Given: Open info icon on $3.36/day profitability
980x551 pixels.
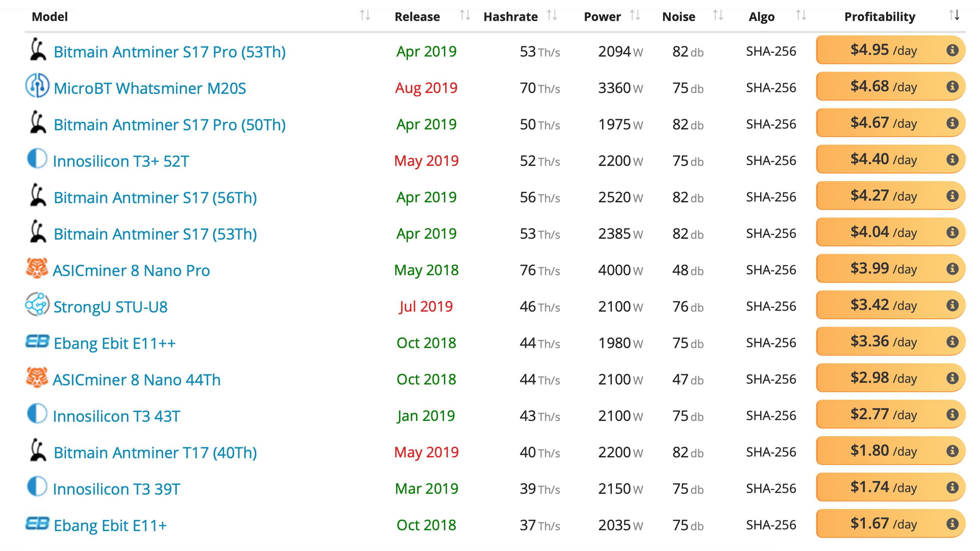Looking at the screenshot, I should tap(952, 342).
